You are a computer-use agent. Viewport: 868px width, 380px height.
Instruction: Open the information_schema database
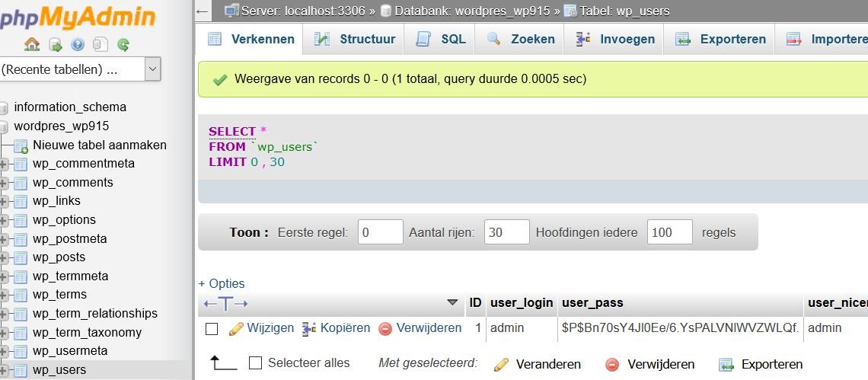(x=70, y=107)
